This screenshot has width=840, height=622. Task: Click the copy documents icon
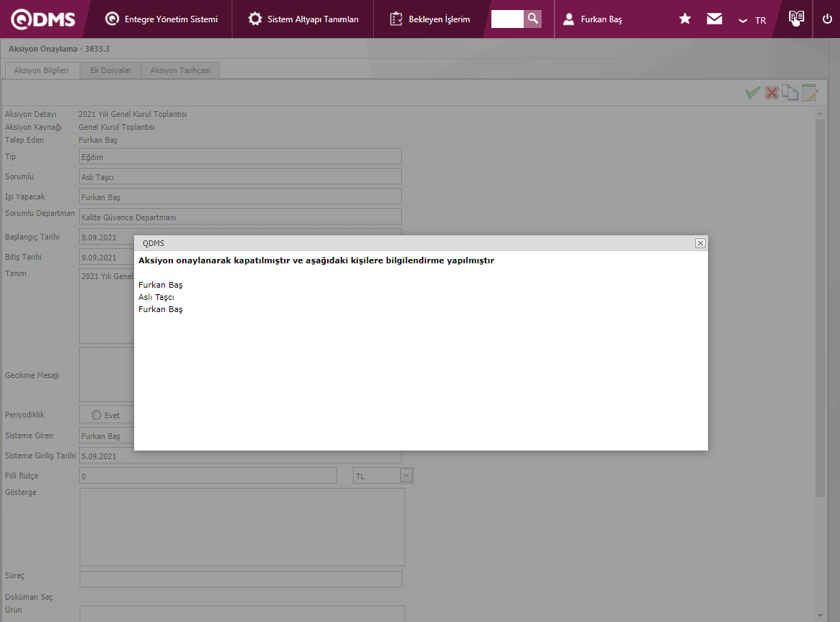pos(790,93)
